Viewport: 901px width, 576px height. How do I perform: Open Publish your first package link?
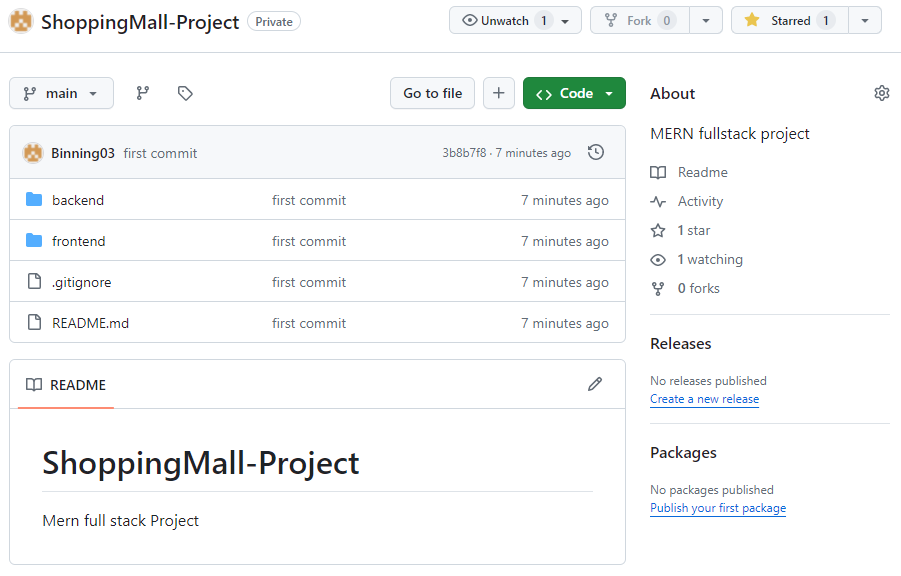pyautogui.click(x=718, y=508)
